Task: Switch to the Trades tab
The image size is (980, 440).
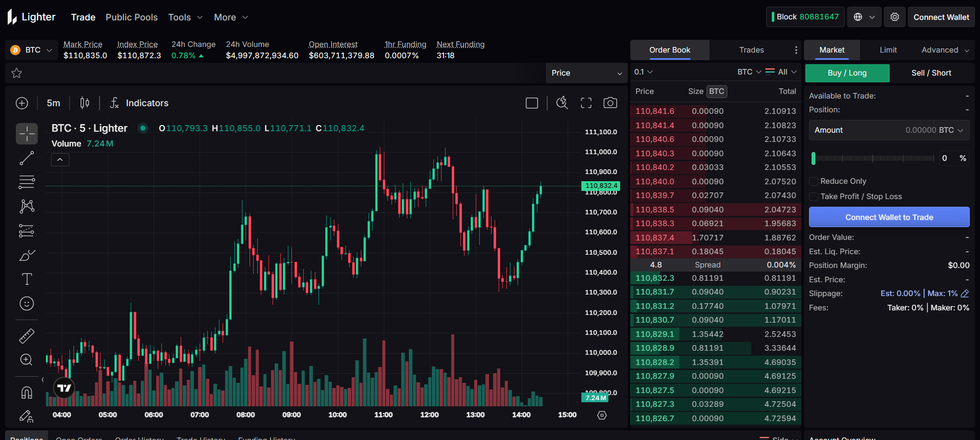Action: click(x=751, y=50)
